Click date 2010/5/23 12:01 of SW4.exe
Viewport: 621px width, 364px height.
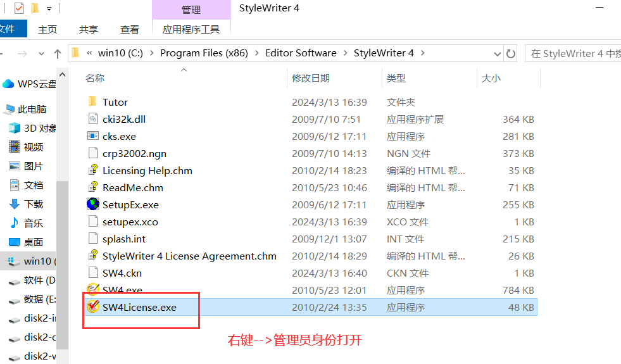(329, 291)
